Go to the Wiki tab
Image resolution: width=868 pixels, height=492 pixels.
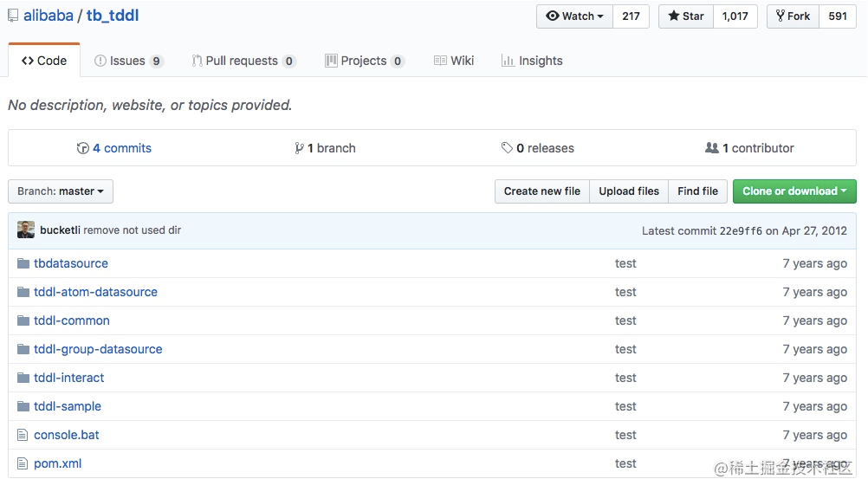coord(454,61)
